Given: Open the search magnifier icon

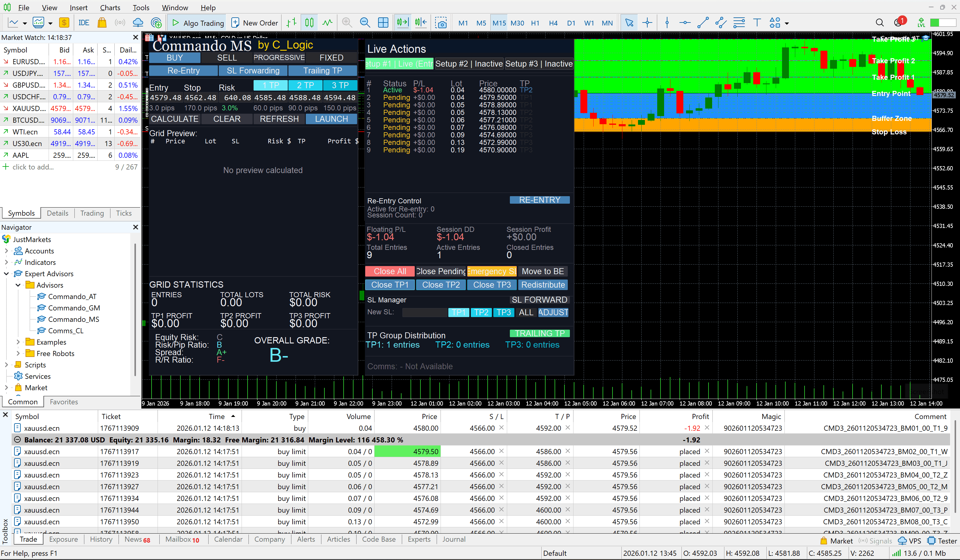Looking at the screenshot, I should [879, 23].
